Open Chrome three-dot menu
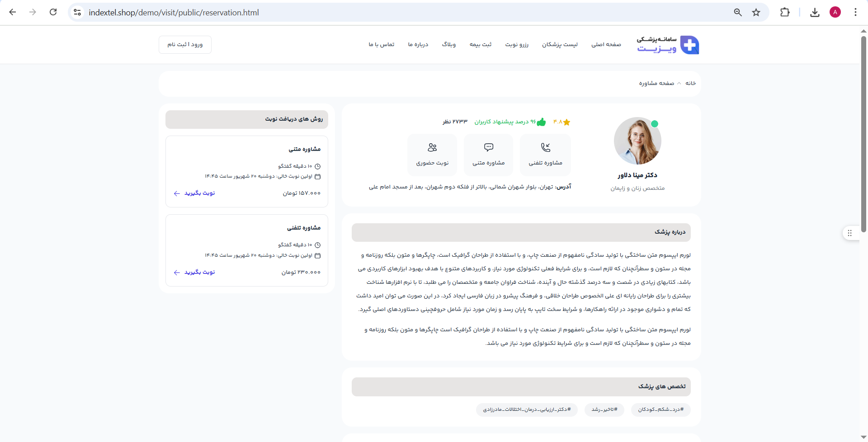The height and width of the screenshot is (442, 868). tap(855, 12)
